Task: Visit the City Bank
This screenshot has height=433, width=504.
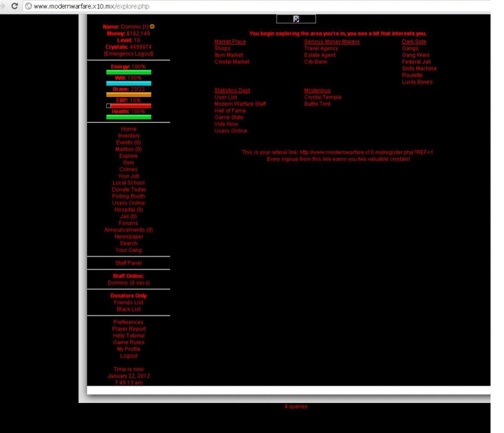Action: [315, 62]
